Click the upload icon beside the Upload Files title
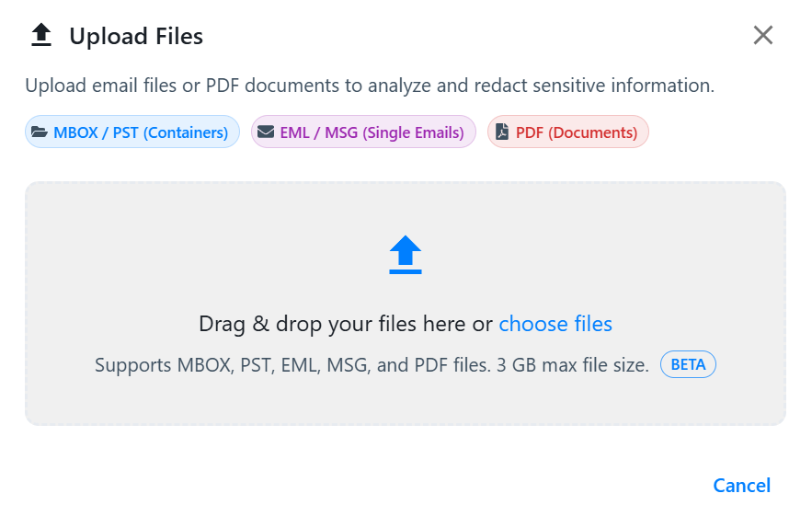This screenshot has width=812, height=528. pos(41,36)
